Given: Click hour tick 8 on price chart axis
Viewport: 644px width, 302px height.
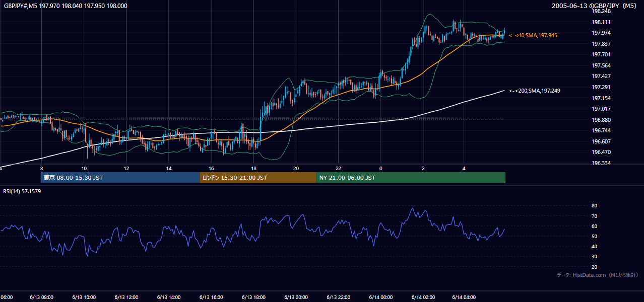Looking at the screenshot, I should click(x=41, y=169).
